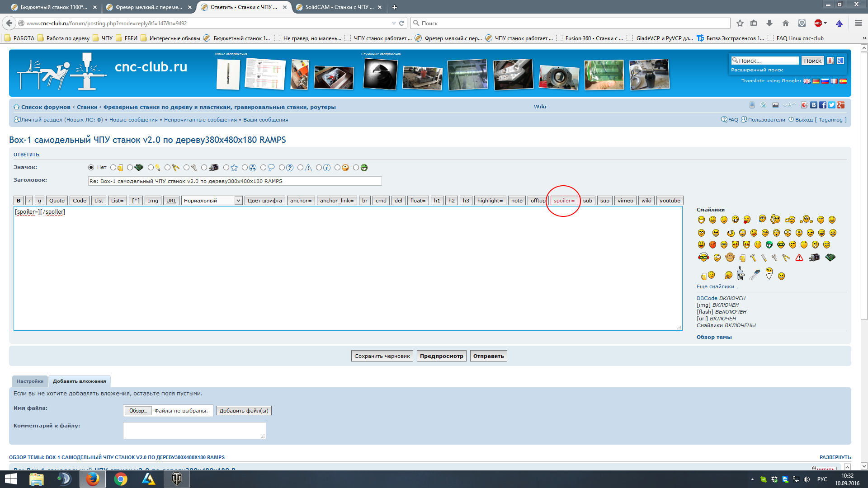Expand topic review via 'Развернуть'
Screen dimensions: 868x488
click(x=835, y=457)
